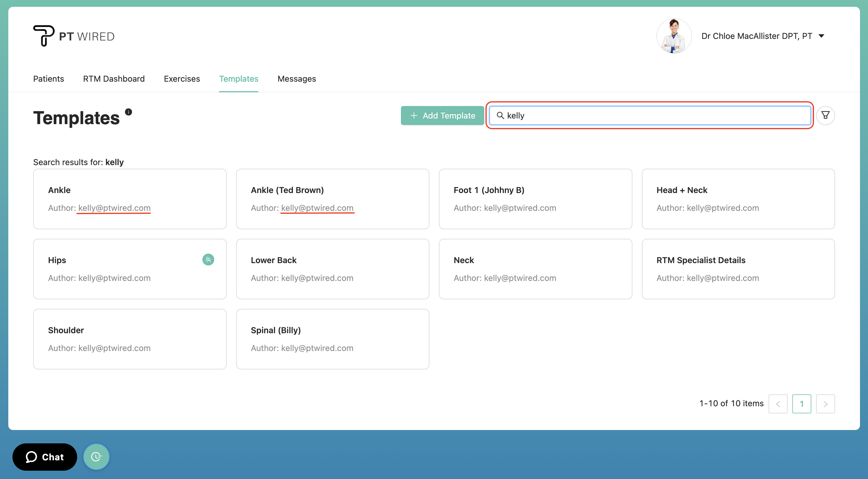868x479 pixels.
Task: Click Dr Chloe's profile avatar
Action: (x=674, y=36)
